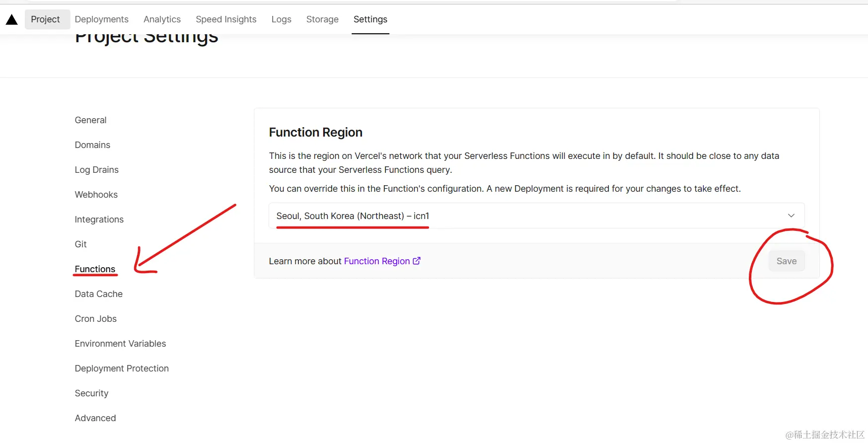
Task: Open General settings in sidebar
Action: click(90, 120)
